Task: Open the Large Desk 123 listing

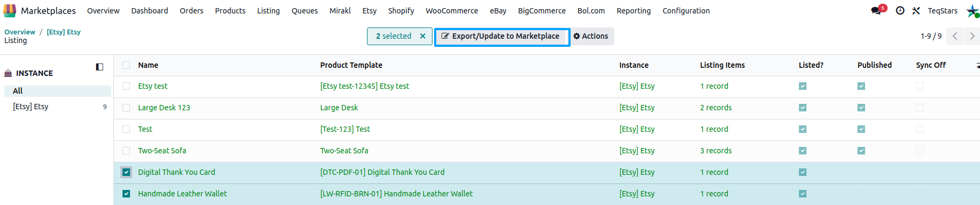Action: pyautogui.click(x=164, y=108)
